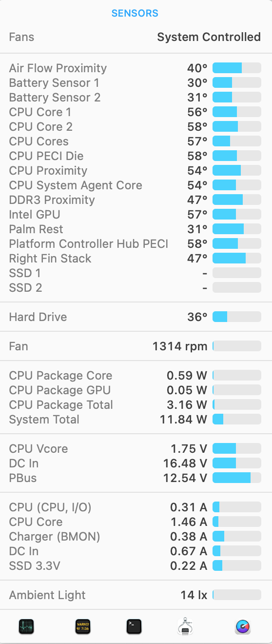Click the Air Flow Proximity temperature bar

click(x=237, y=68)
